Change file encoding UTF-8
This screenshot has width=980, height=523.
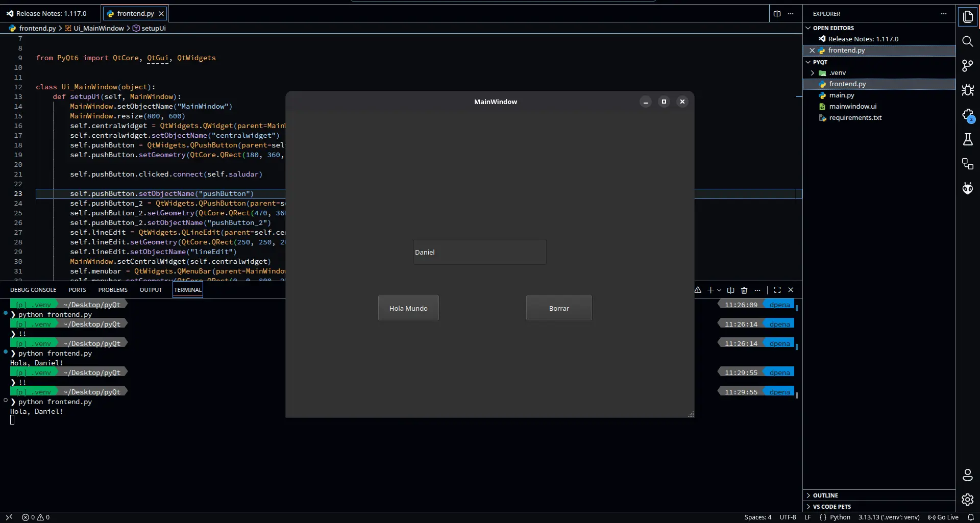pos(788,517)
